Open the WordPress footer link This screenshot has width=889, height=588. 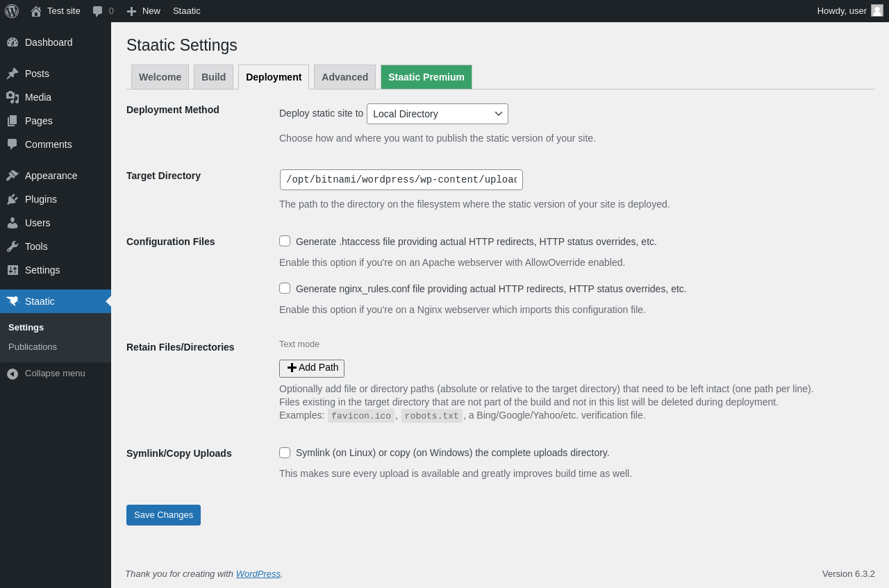click(x=258, y=574)
